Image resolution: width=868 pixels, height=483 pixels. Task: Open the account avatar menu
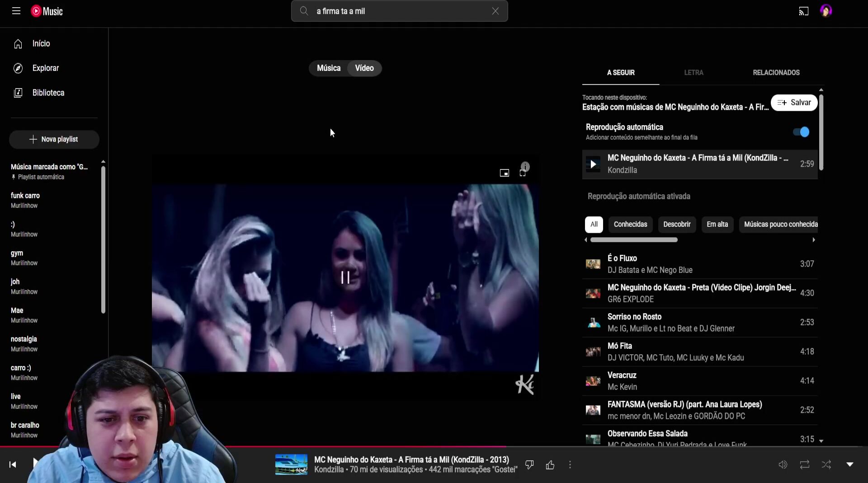(826, 11)
